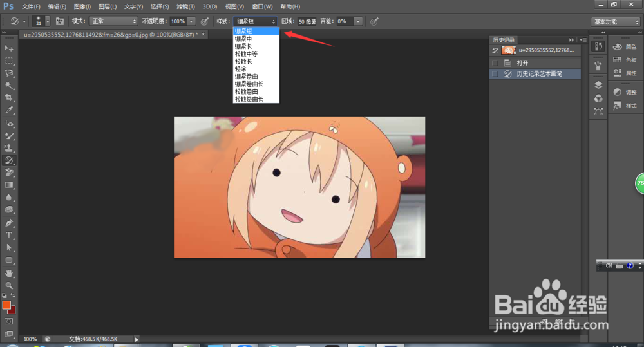Set history brush source for 打开 state
Image resolution: width=644 pixels, height=347 pixels.
495,63
